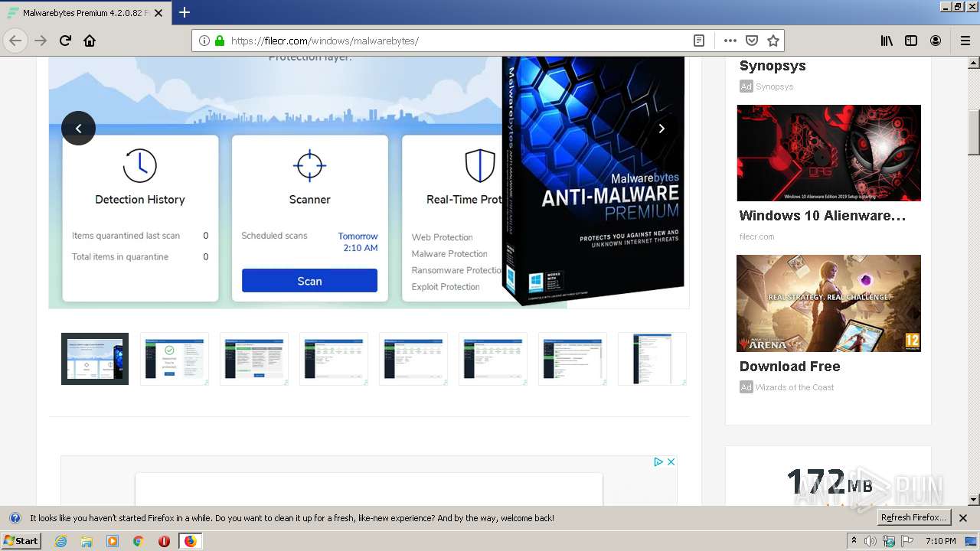Viewport: 980px width, 551px height.
Task: Dismiss the Firefox refresh notification bar
Action: coord(963,518)
